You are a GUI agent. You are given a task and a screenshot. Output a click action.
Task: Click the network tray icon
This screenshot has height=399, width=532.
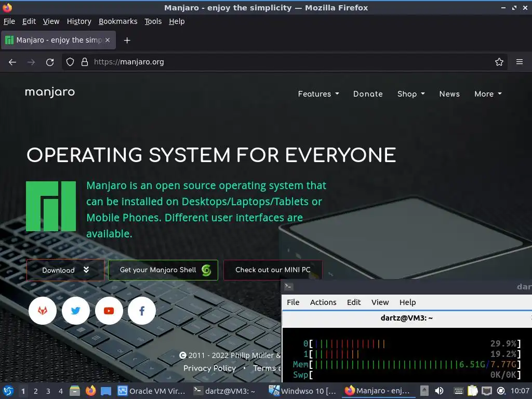[x=486, y=391]
